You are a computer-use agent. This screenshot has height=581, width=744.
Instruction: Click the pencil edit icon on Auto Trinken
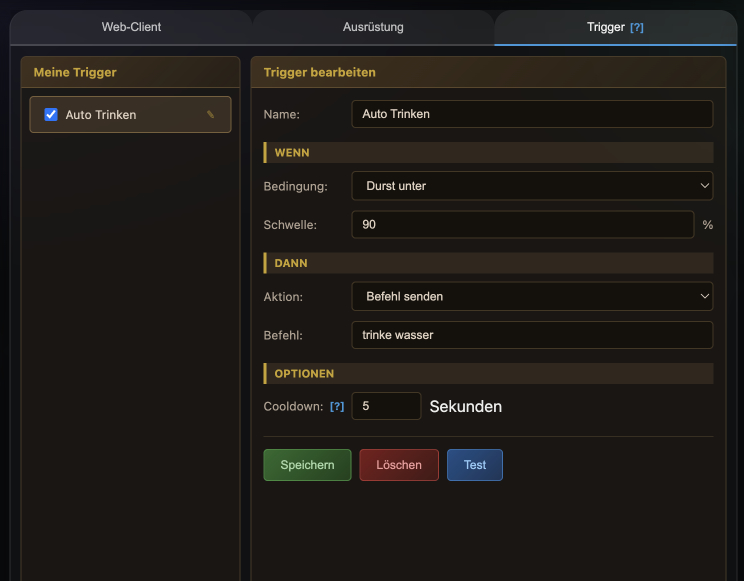click(x=210, y=115)
